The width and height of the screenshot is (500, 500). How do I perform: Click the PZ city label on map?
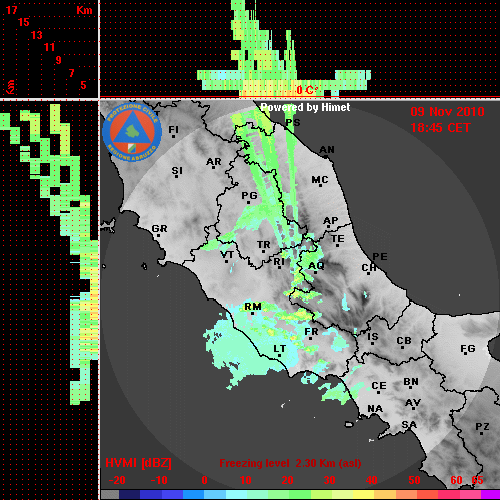click(x=482, y=427)
